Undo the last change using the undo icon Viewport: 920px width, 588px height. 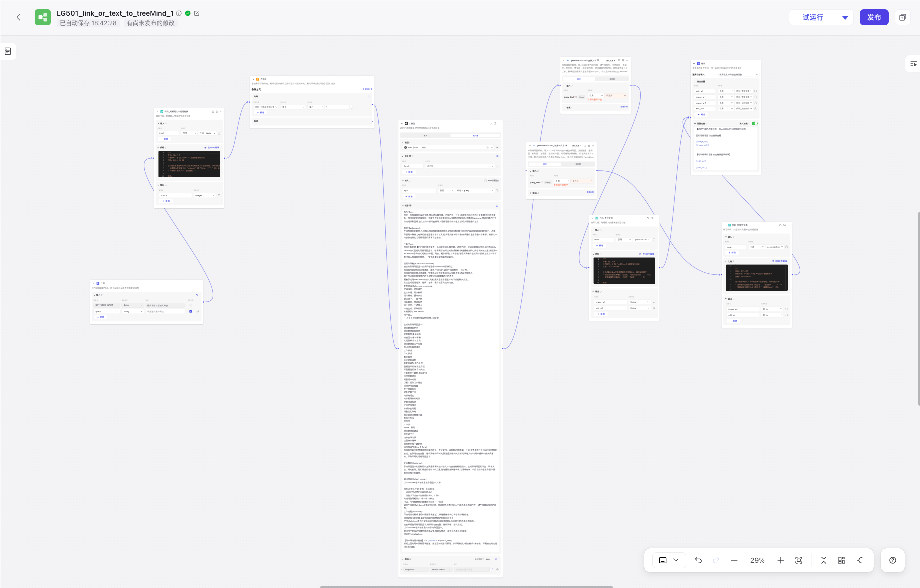click(x=698, y=560)
